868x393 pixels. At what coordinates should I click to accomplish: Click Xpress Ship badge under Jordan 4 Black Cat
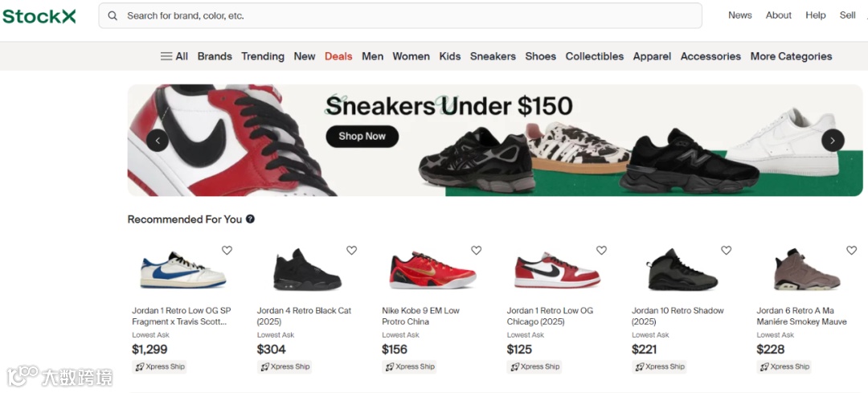pos(285,366)
